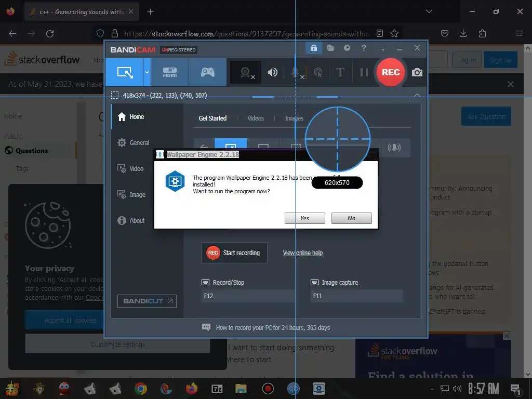Click No in the Wallpaper Engine dialog
Viewport: 532px width, 399px height.
352,218
